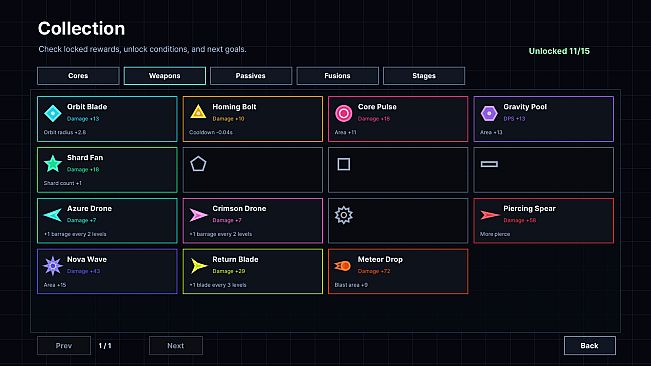The height and width of the screenshot is (366, 651).
Task: Click the locked square weapon icon
Action: [343, 164]
